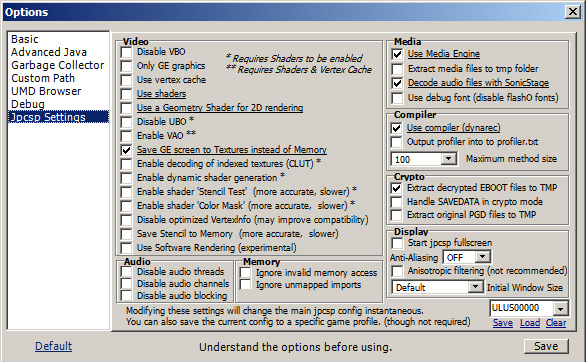The width and height of the screenshot is (586, 362).
Task: Select Basic in the options list
Action: (x=25, y=39)
